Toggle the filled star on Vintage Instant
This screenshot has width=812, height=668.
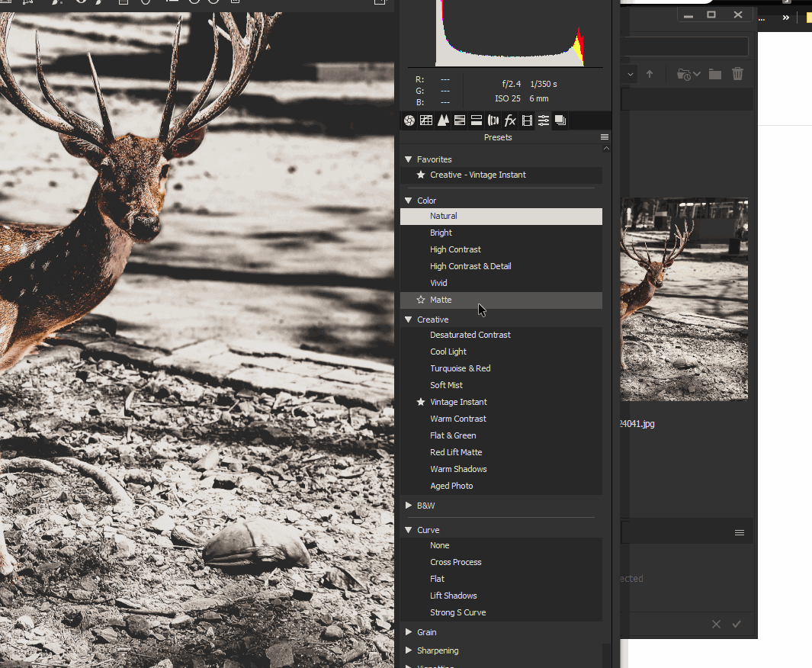pos(421,402)
